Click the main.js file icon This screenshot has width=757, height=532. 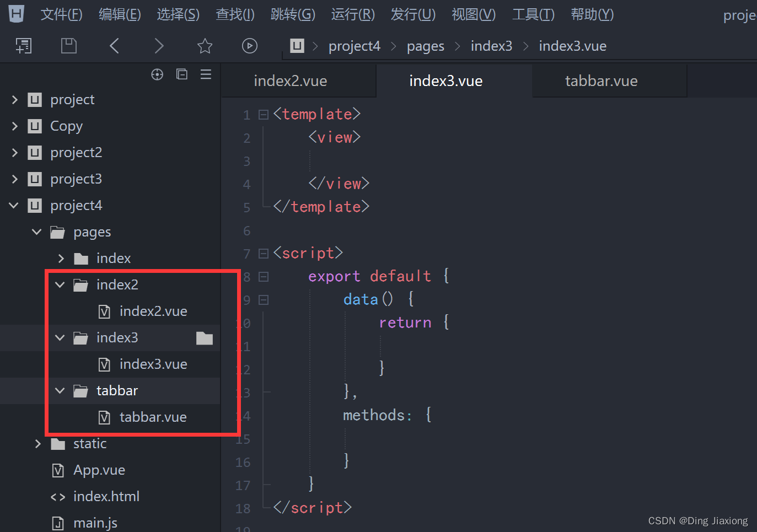(58, 523)
